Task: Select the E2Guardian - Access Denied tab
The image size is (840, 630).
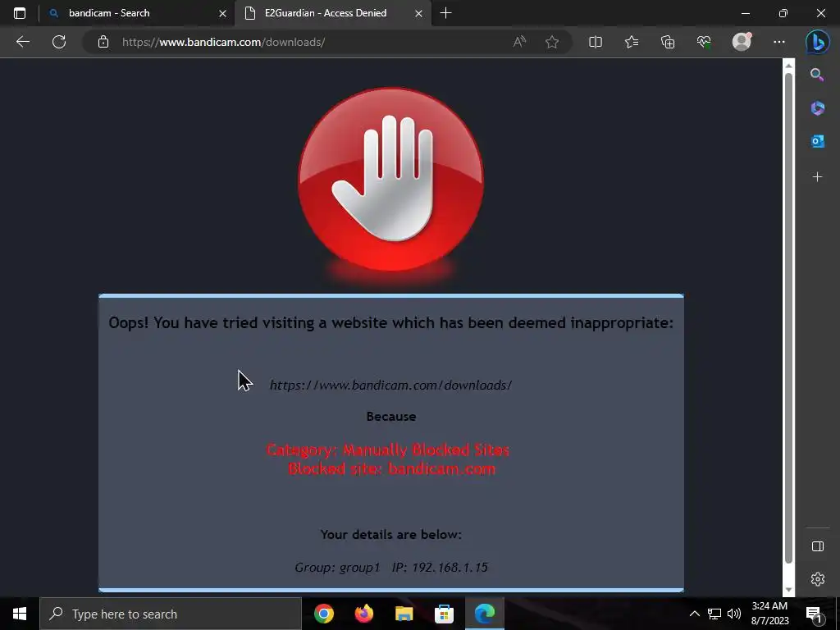Action: [x=333, y=13]
